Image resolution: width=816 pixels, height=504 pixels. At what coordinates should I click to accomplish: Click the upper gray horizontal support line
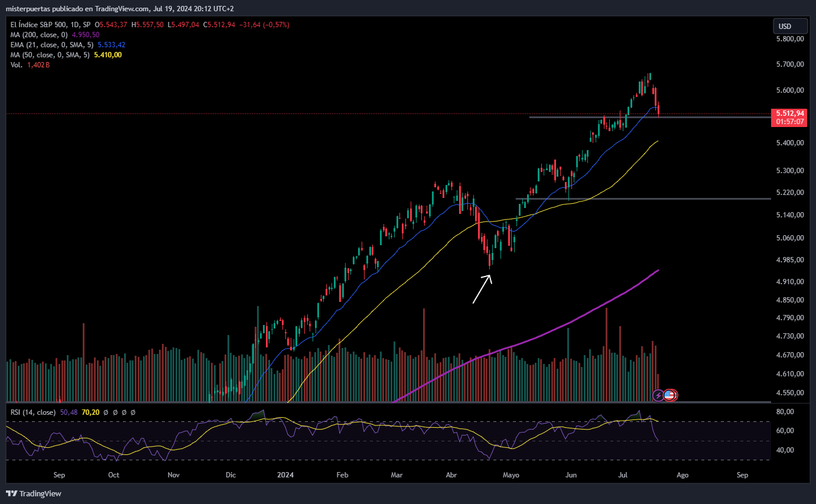tap(650, 117)
